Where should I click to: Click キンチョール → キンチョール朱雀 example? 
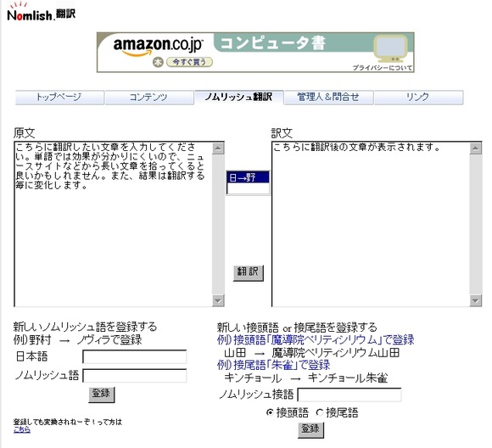point(305,378)
